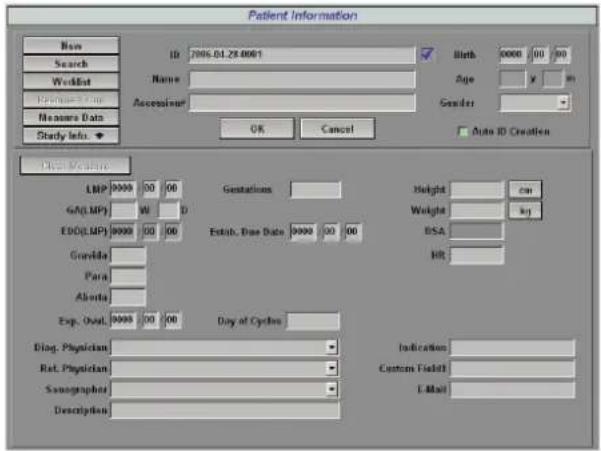The height and width of the screenshot is (451, 601).
Task: Click the Day of Cycles field
Action: click(313, 321)
